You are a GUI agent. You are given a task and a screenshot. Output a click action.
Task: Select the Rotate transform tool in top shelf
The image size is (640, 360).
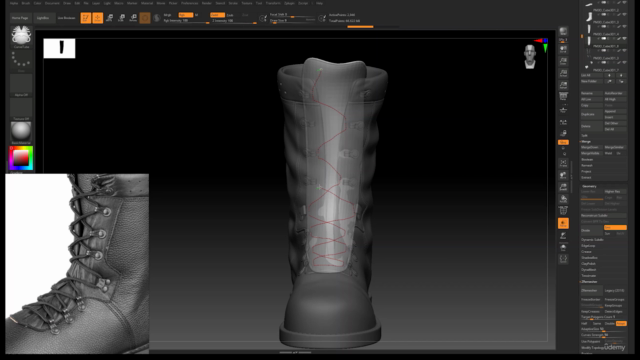(133, 18)
